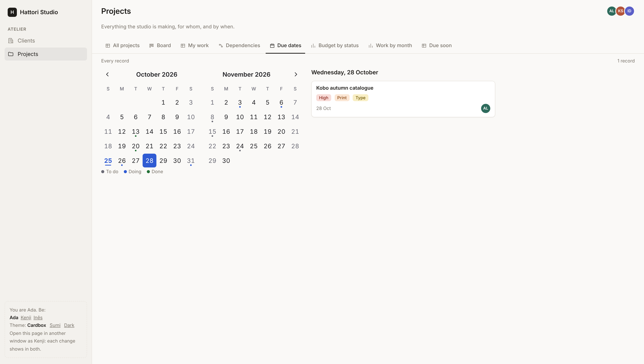Select the Cardbox theme
The width and height of the screenshot is (644, 364).
click(x=37, y=325)
